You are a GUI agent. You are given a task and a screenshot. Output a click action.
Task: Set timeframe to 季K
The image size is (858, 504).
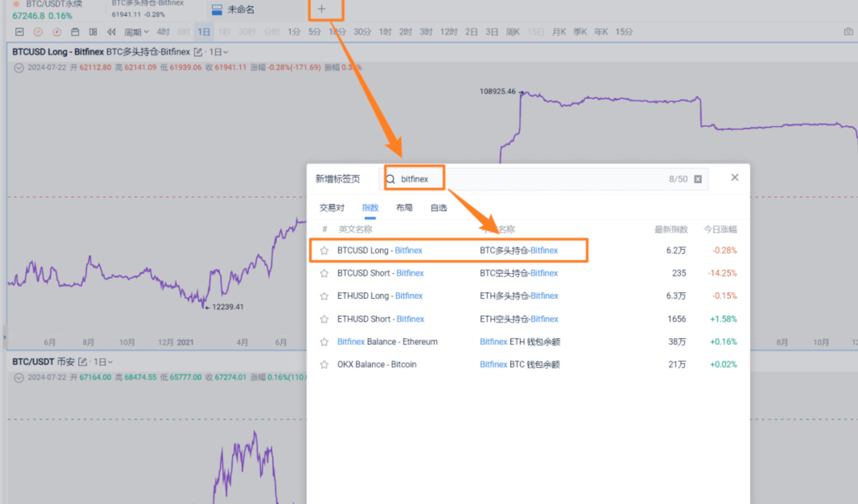pos(580,32)
